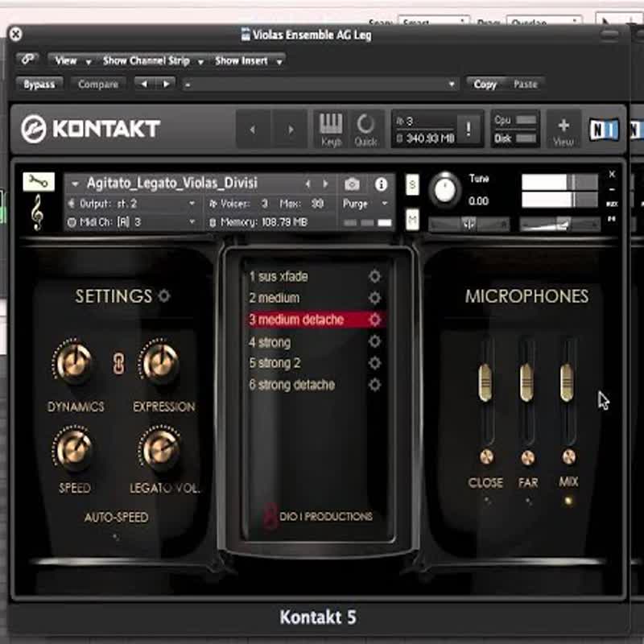Screen dimensions: 644x644
Task: Open gear settings for 1 sus xfade
Action: coord(374,276)
